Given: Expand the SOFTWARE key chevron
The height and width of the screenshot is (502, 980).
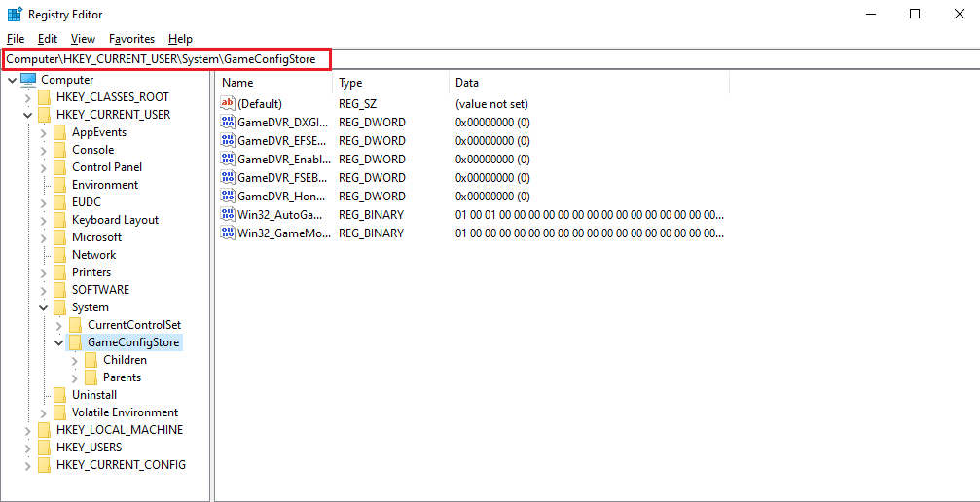Looking at the screenshot, I should [x=43, y=290].
